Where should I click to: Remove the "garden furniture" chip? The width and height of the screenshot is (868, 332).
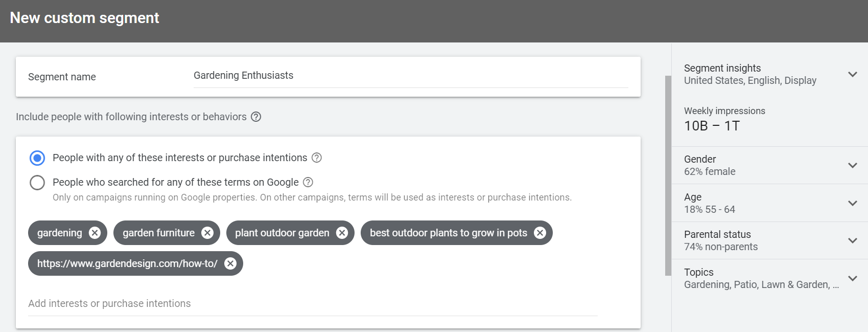[x=207, y=233]
